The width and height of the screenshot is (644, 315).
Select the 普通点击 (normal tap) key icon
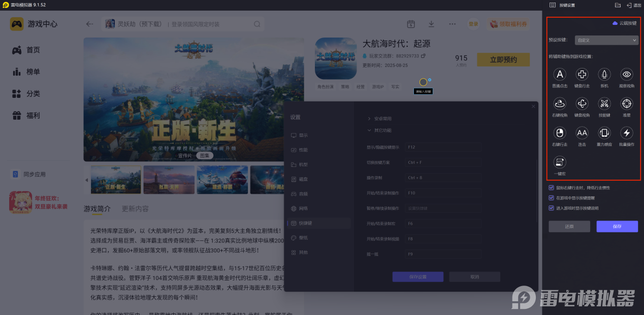click(559, 75)
